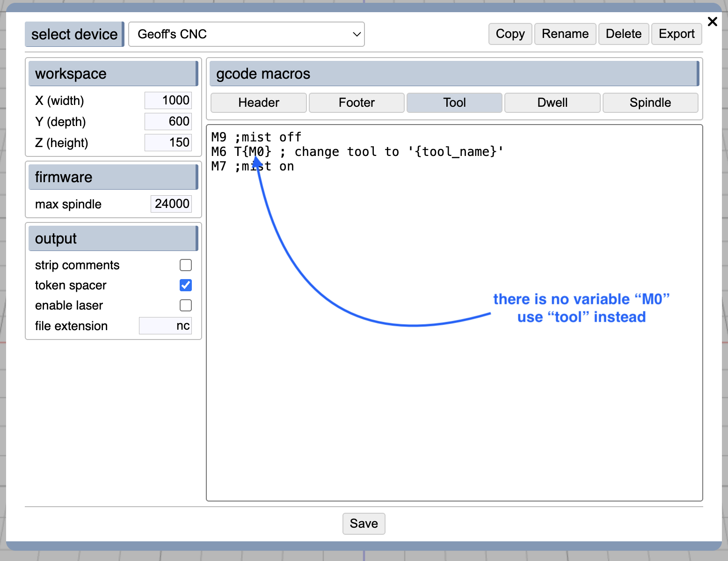Image resolution: width=728 pixels, height=561 pixels.
Task: Open the Geoff's CNC device dropdown
Action: 246,34
